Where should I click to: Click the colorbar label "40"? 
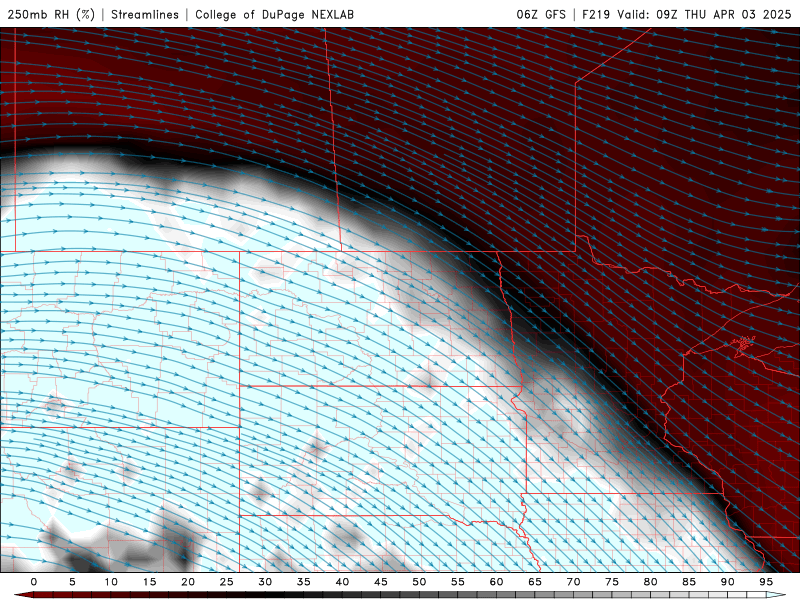pos(342,582)
